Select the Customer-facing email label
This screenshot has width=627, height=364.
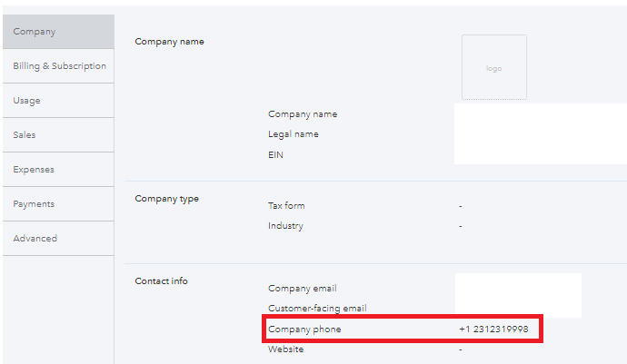click(317, 309)
